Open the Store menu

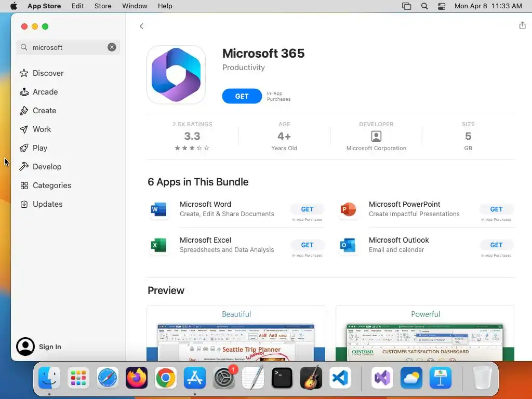pyautogui.click(x=103, y=6)
